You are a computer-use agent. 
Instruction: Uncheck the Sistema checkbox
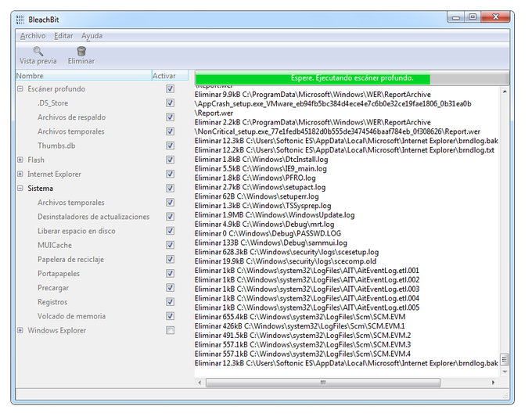tap(171, 189)
